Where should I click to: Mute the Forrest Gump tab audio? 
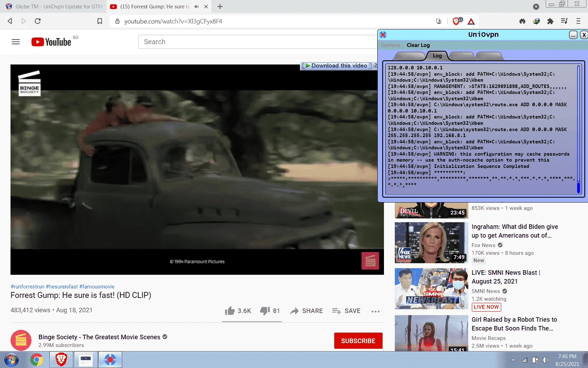pos(196,7)
